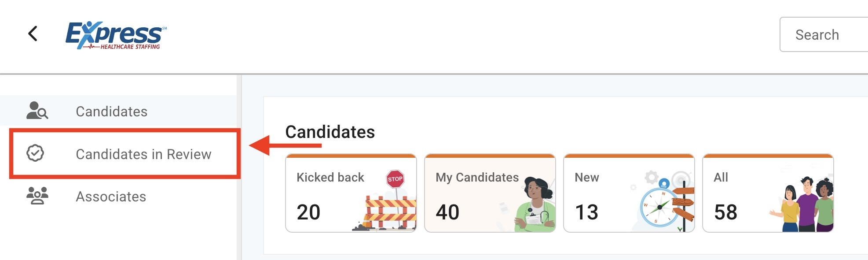Click the group of people illustration
Screen dimensions: 868x260
pyautogui.click(x=805, y=205)
